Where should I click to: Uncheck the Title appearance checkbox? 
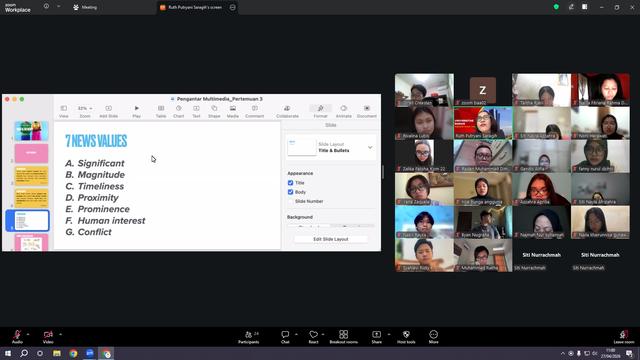[x=290, y=183]
